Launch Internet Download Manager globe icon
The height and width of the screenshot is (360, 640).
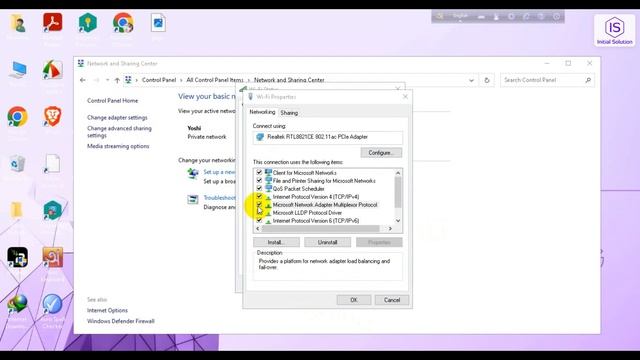[17, 304]
